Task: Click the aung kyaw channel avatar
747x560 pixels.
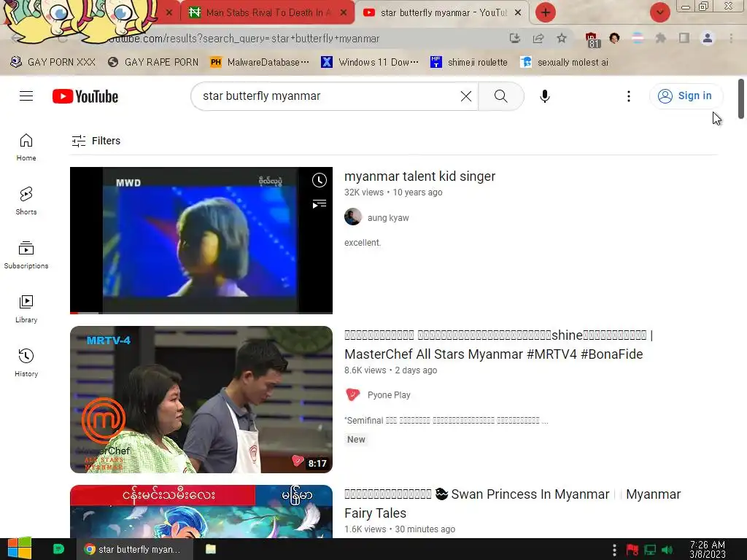Action: (x=353, y=217)
